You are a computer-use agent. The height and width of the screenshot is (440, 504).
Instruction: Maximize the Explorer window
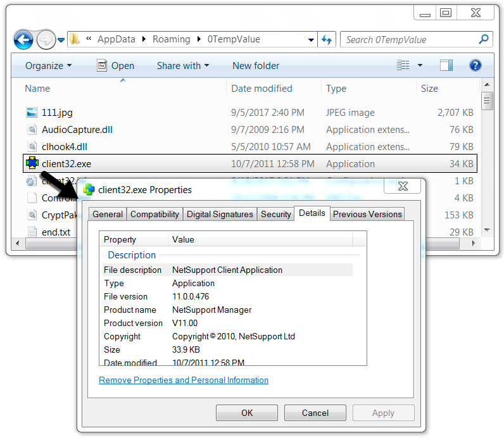click(446, 13)
